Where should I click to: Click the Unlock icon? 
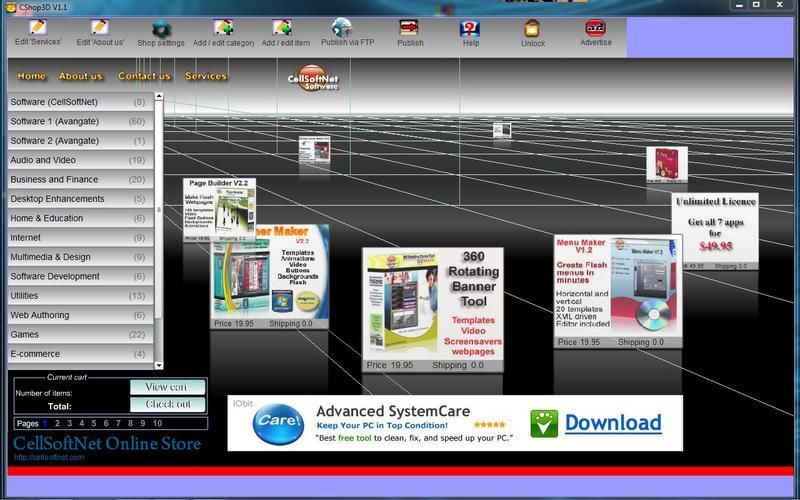tap(532, 28)
